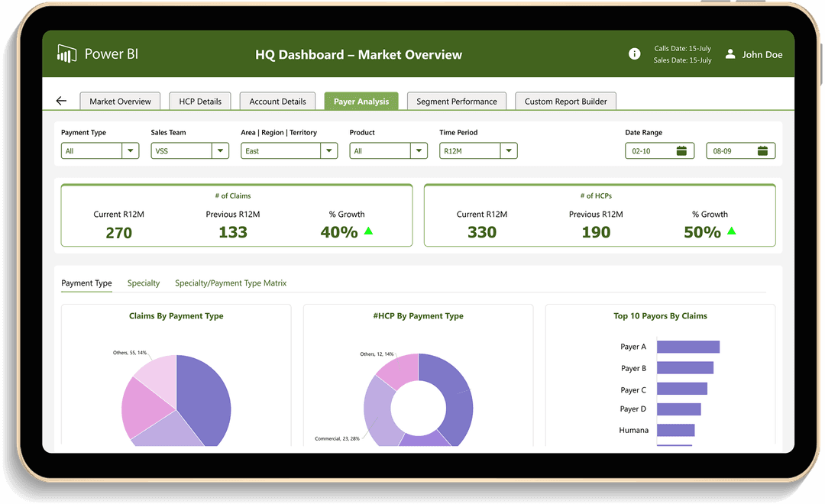Go back using the left arrow icon
825x504 pixels.
point(61,101)
